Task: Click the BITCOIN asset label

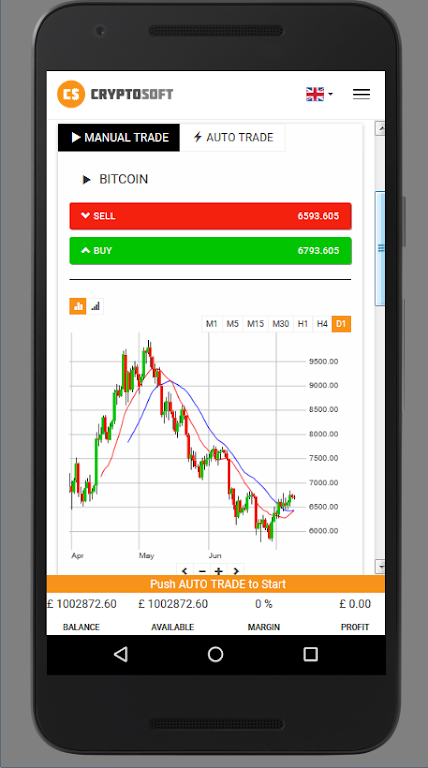Action: [123, 179]
